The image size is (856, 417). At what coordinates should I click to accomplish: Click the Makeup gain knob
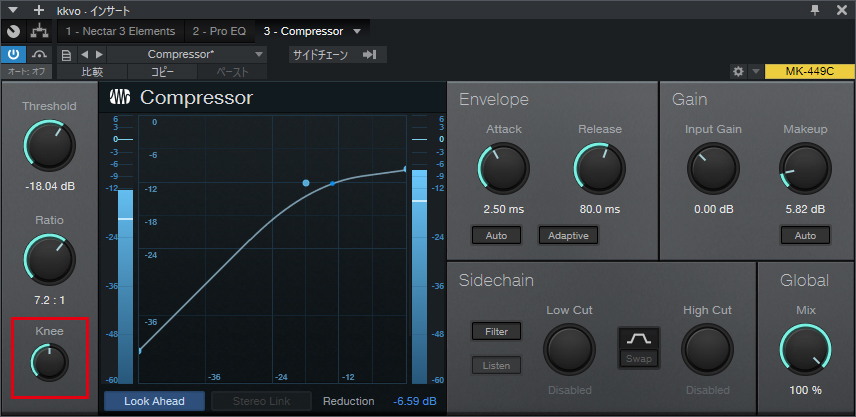click(x=805, y=169)
